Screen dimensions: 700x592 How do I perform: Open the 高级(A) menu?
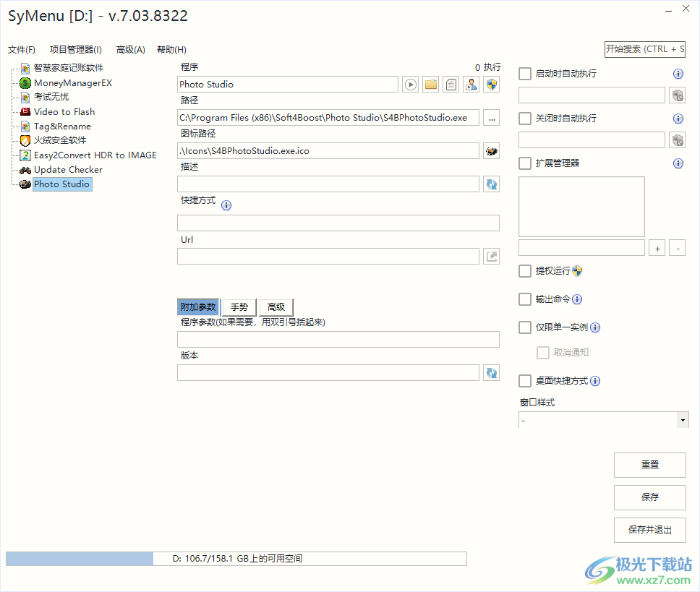(x=130, y=50)
